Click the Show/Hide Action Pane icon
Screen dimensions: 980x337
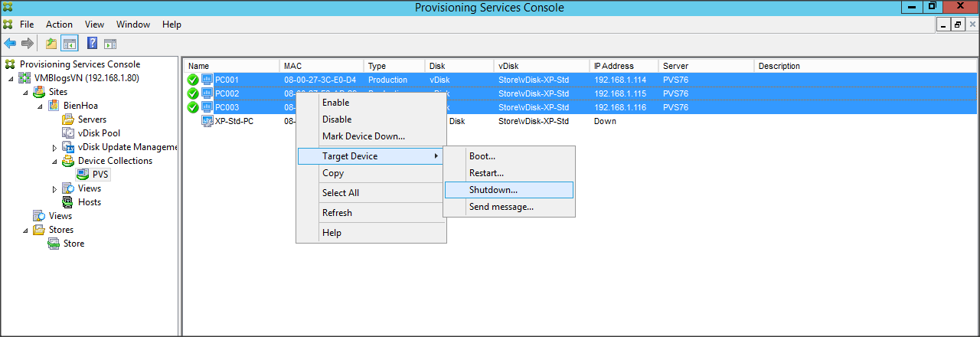click(x=110, y=44)
